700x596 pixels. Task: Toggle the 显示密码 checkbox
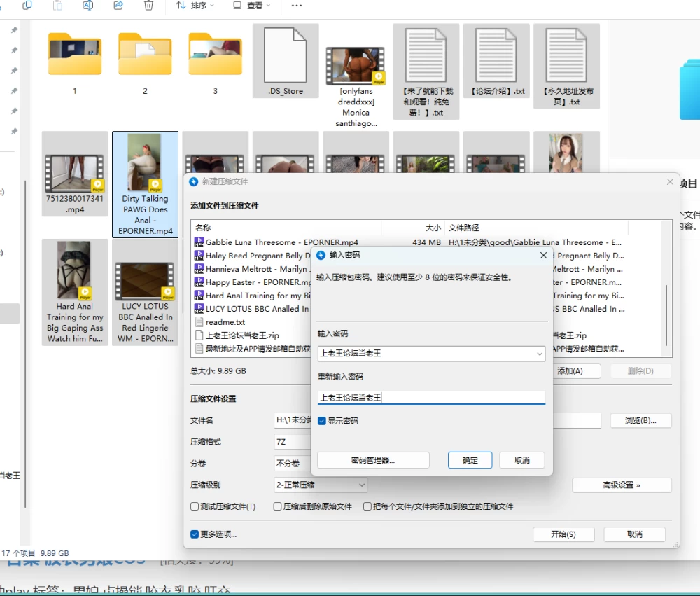pos(322,421)
